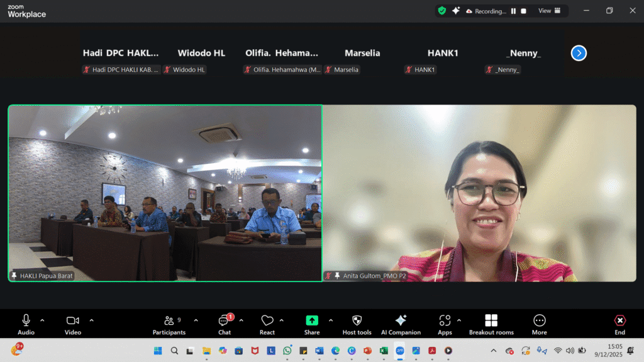The width and height of the screenshot is (644, 362).
Task: Launch the AI Companion
Action: [x=401, y=324]
